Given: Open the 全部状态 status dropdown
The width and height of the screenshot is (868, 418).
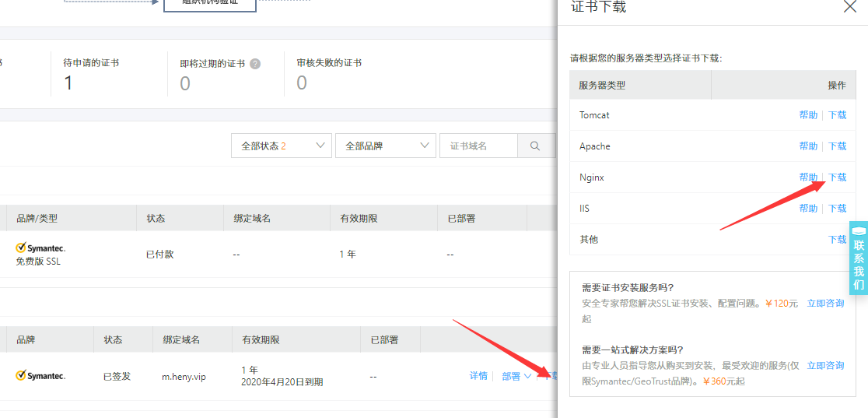Looking at the screenshot, I should tap(281, 146).
